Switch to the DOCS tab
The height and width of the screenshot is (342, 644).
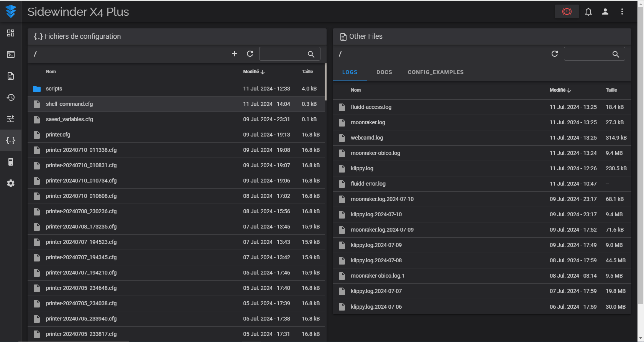pyautogui.click(x=384, y=72)
